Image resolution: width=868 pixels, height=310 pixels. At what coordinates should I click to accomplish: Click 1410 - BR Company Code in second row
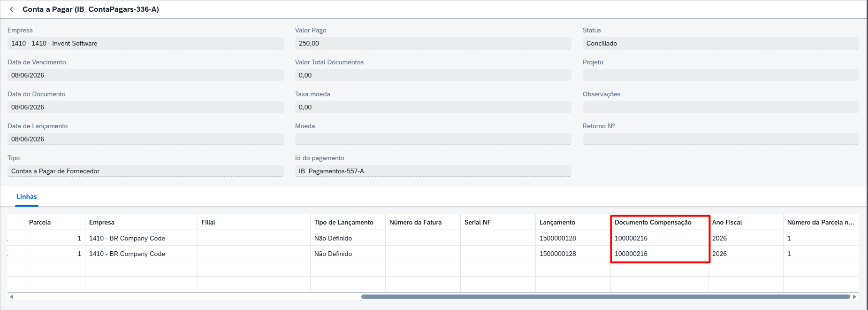coord(127,254)
